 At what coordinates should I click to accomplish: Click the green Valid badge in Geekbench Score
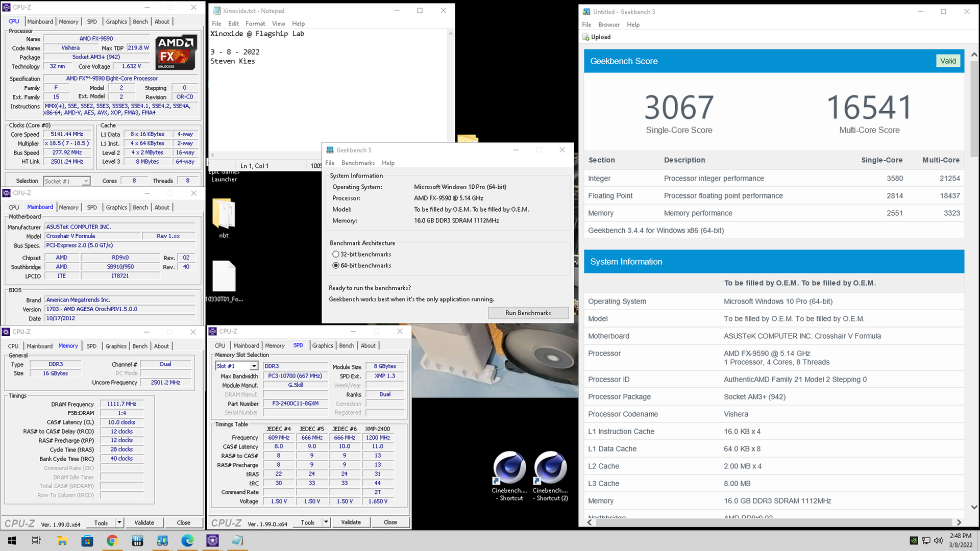click(948, 61)
